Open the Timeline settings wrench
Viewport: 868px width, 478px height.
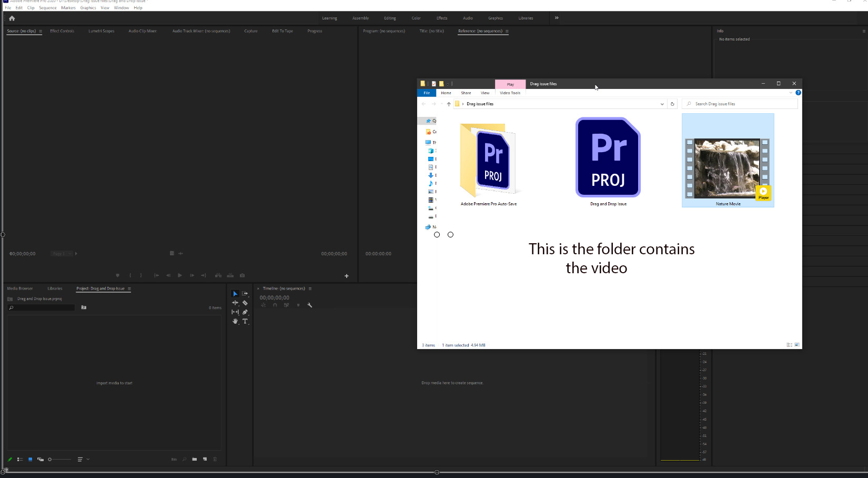(310, 305)
